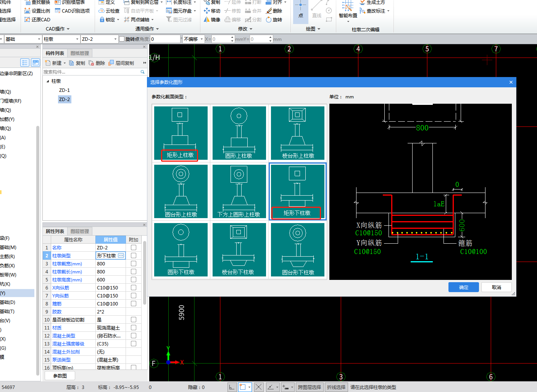Select 圆形上柱墩 section thumbnail

click(x=239, y=133)
